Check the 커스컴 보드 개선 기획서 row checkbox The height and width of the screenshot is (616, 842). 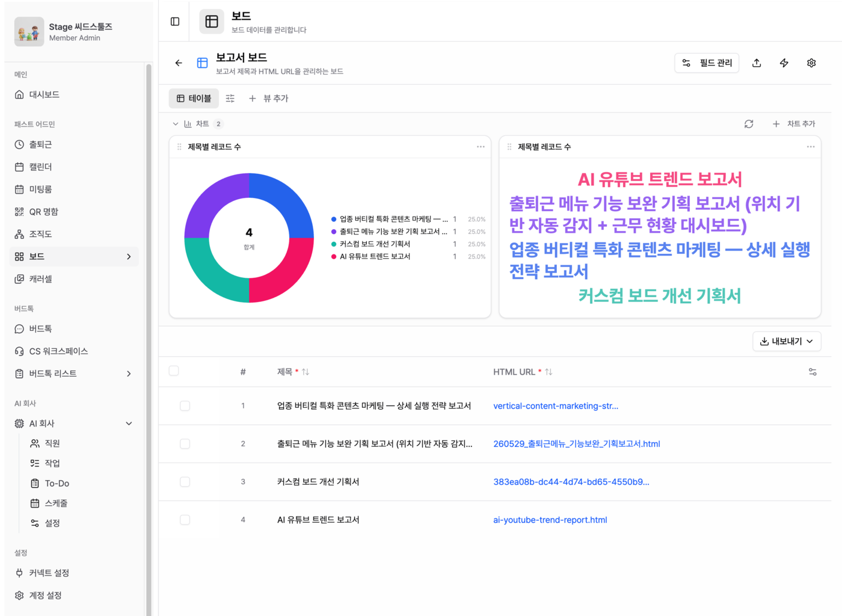click(185, 482)
